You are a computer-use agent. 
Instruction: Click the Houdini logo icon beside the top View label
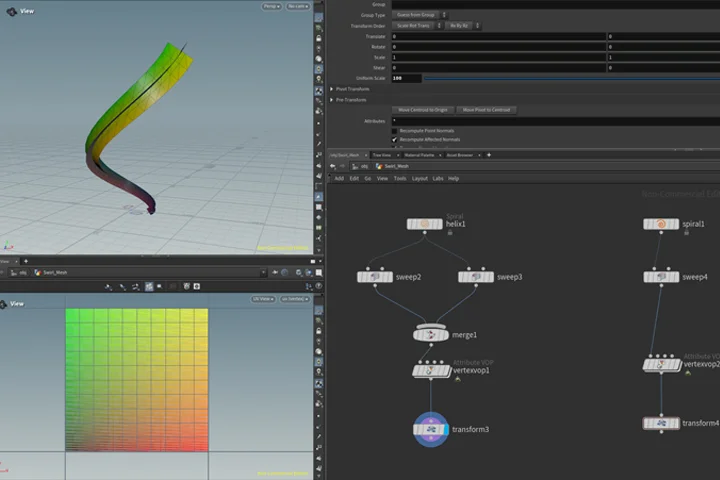tap(11, 11)
